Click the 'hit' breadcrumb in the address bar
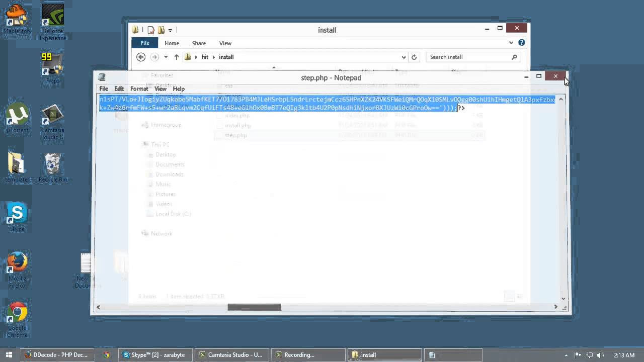Viewport: 644px width, 362px height. click(x=205, y=57)
